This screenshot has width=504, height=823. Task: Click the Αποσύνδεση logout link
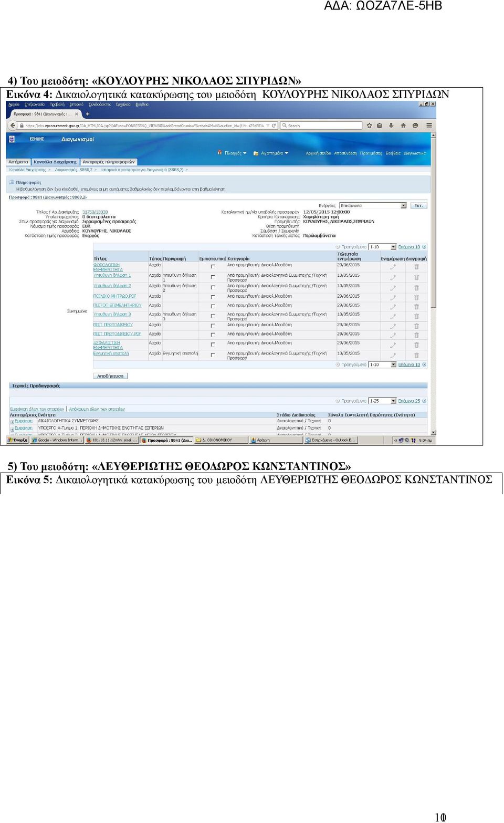[x=345, y=153]
